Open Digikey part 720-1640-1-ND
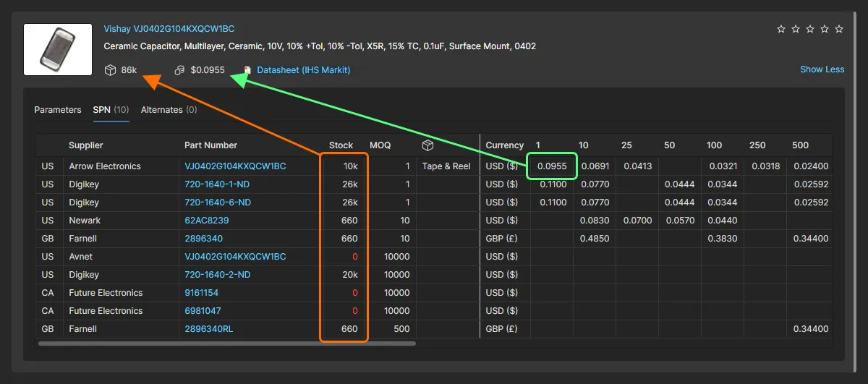868x384 pixels. [218, 184]
